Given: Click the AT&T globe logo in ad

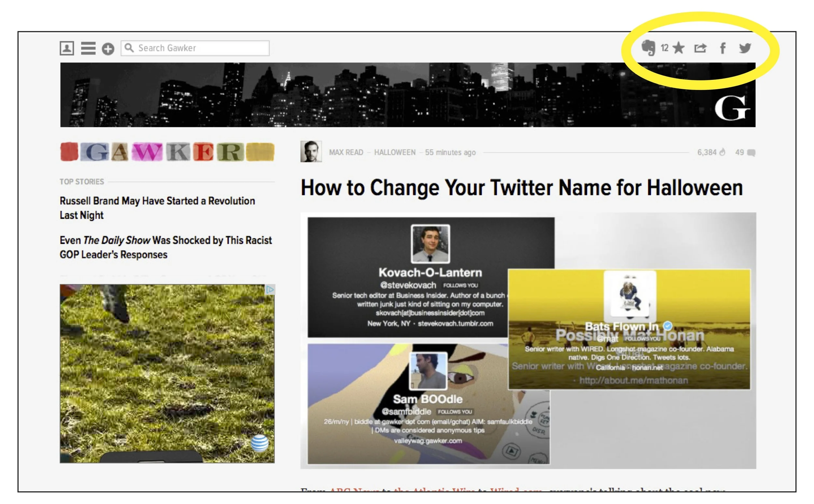Looking at the screenshot, I should coord(259,443).
